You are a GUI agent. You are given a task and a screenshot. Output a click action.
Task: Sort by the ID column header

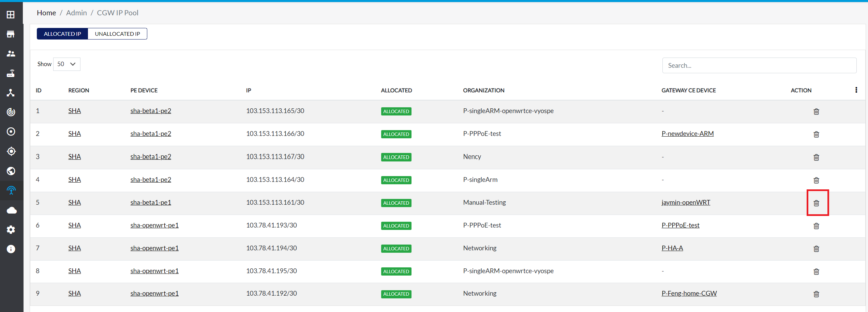tap(39, 90)
